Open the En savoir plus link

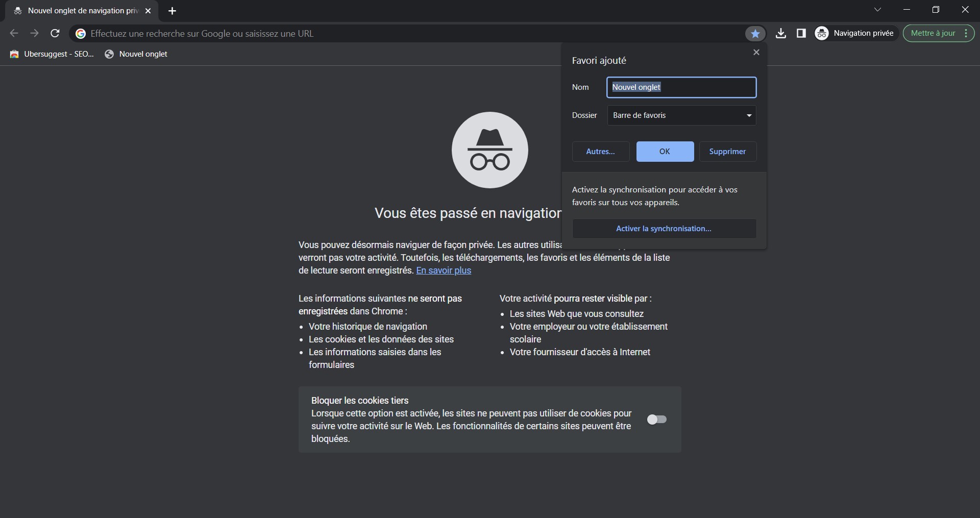click(x=444, y=270)
